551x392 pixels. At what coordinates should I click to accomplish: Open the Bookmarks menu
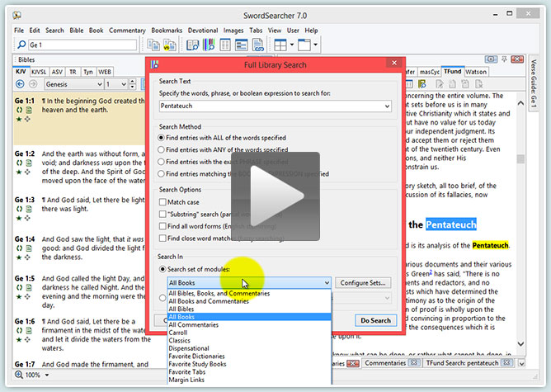[x=167, y=31]
